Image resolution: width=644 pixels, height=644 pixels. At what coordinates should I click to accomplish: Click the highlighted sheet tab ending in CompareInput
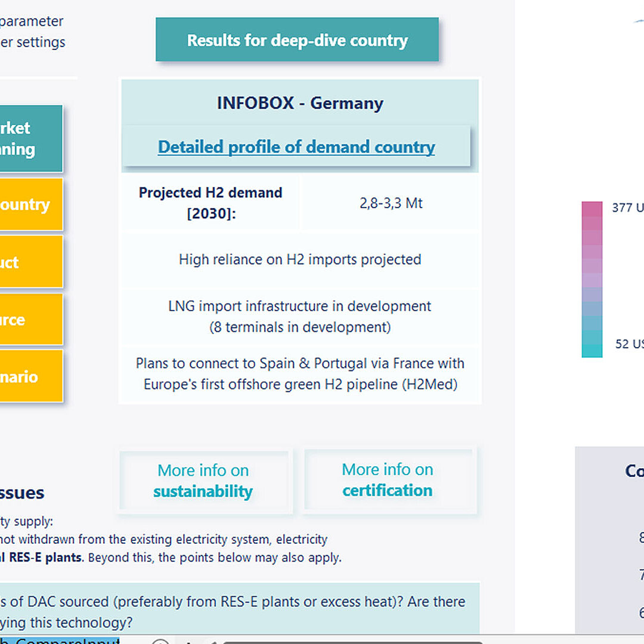click(x=60, y=640)
